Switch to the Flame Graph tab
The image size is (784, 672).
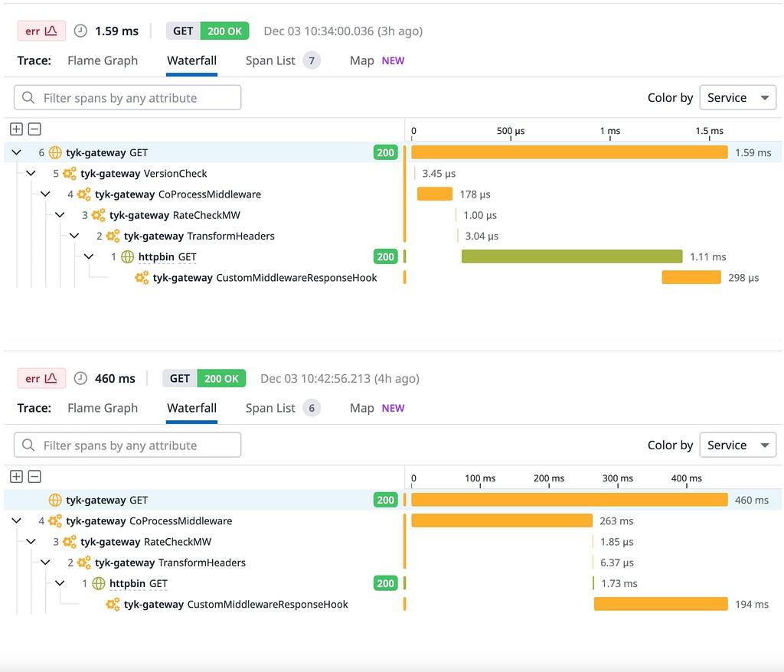[103, 60]
